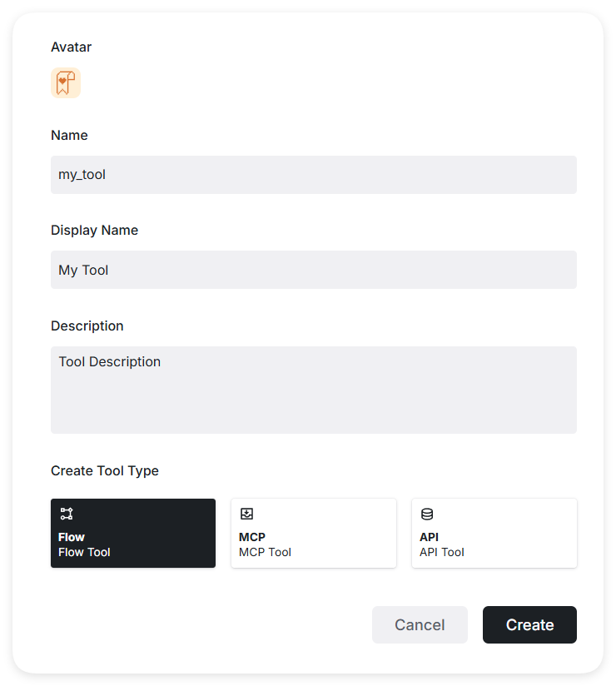The width and height of the screenshot is (616, 686).
Task: Select the Flow Tool type card
Action: 133,534
